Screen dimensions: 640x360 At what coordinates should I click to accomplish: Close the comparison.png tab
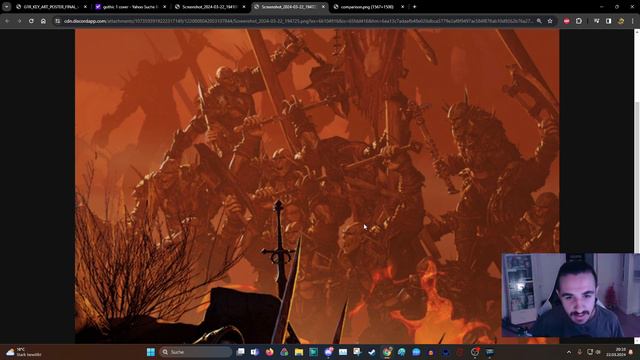click(x=402, y=7)
